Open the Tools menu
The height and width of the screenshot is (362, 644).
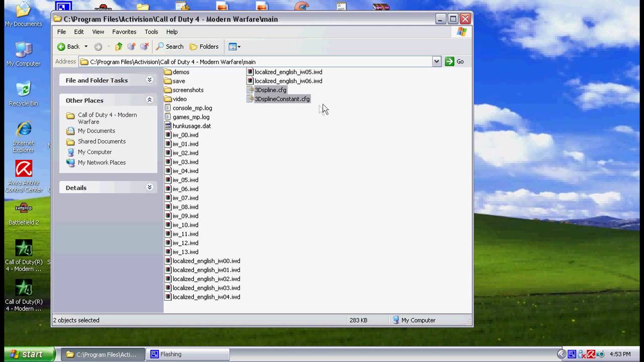point(151,32)
